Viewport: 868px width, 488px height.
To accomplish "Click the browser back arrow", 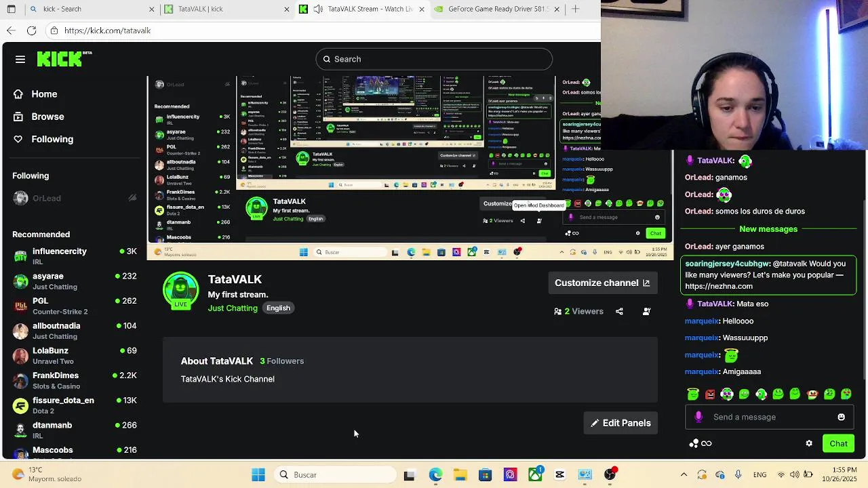I will coord(11,30).
